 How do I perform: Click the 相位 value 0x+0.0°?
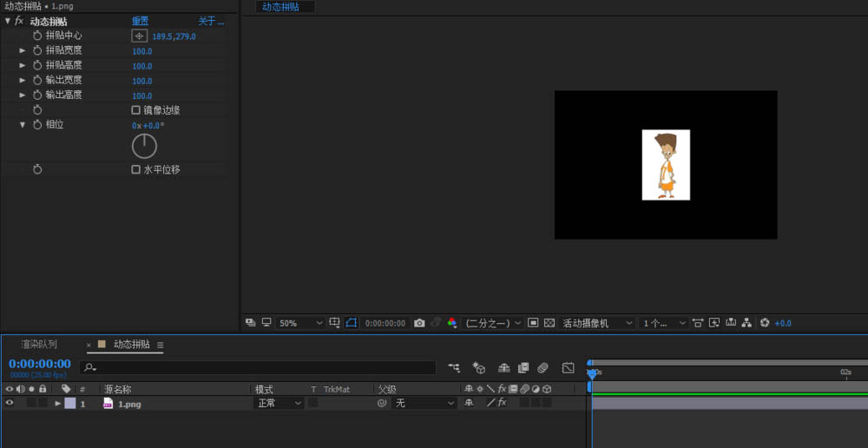[x=148, y=126]
